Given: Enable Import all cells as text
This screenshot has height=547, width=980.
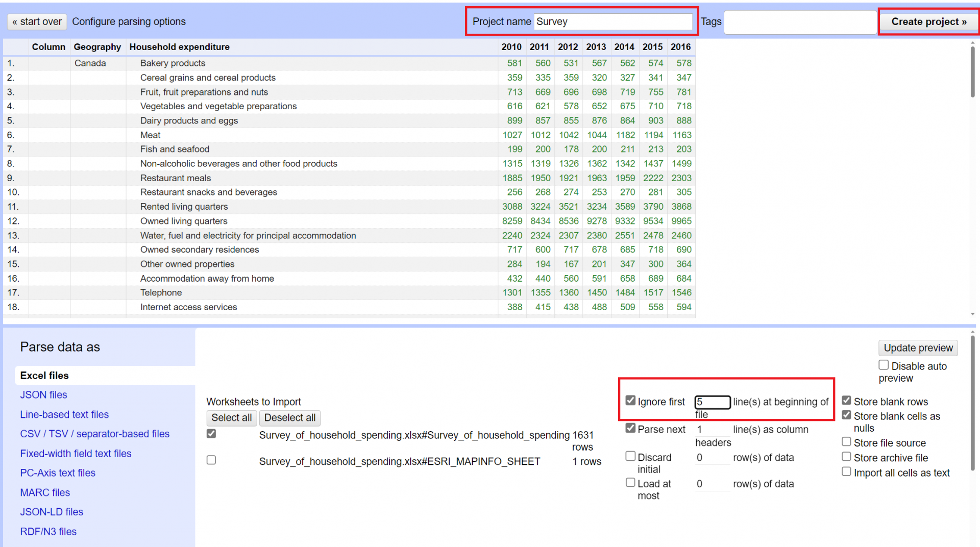Looking at the screenshot, I should click(846, 471).
